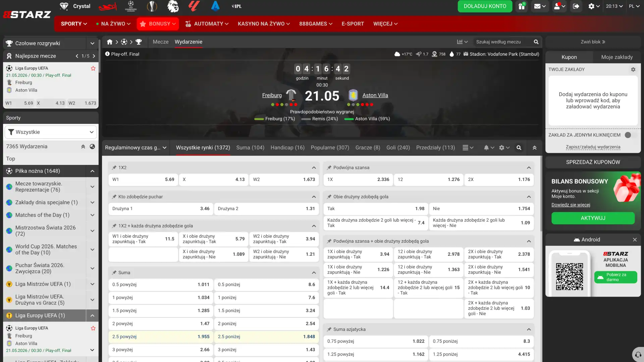Open the SPORTY menu
This screenshot has width=644, height=362.
tap(74, 24)
